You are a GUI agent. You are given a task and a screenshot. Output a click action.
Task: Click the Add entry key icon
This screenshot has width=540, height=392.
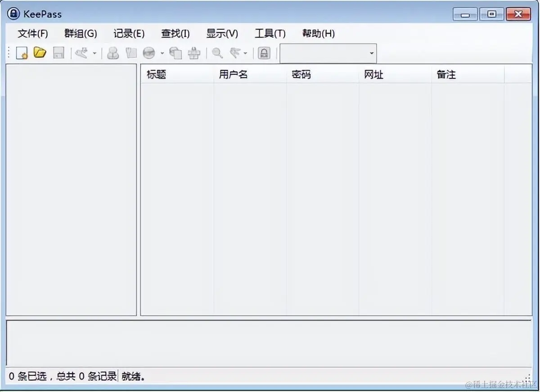coord(81,53)
